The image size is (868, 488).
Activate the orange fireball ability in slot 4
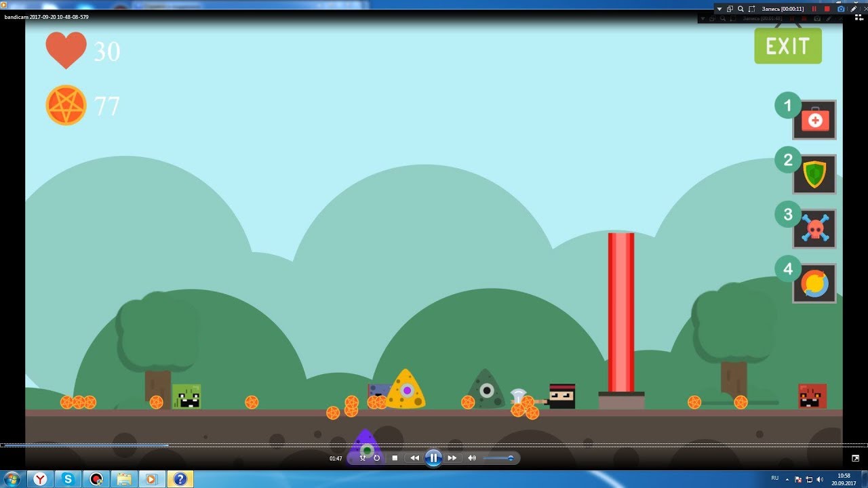[814, 283]
